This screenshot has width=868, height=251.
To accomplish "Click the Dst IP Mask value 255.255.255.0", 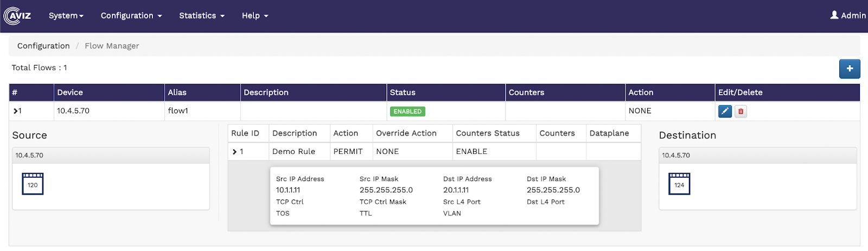I will 553,190.
